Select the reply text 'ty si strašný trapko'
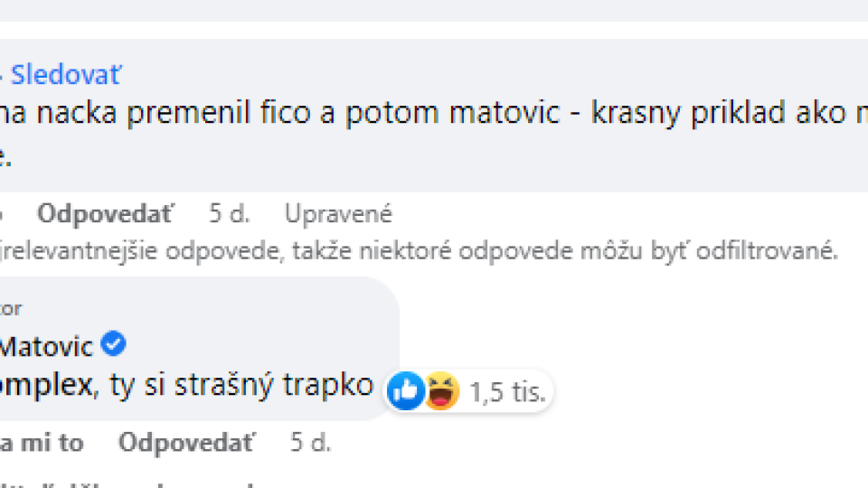The height and width of the screenshot is (488, 868). point(241,385)
